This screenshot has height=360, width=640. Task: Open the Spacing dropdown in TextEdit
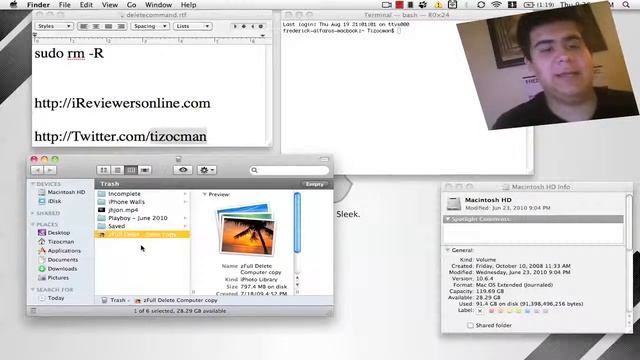(150, 26)
